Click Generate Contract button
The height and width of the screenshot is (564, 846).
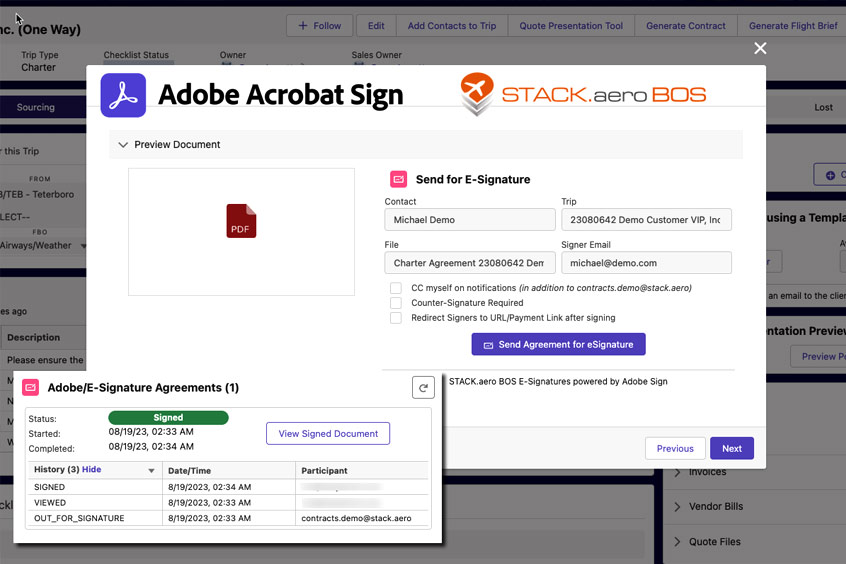click(686, 26)
